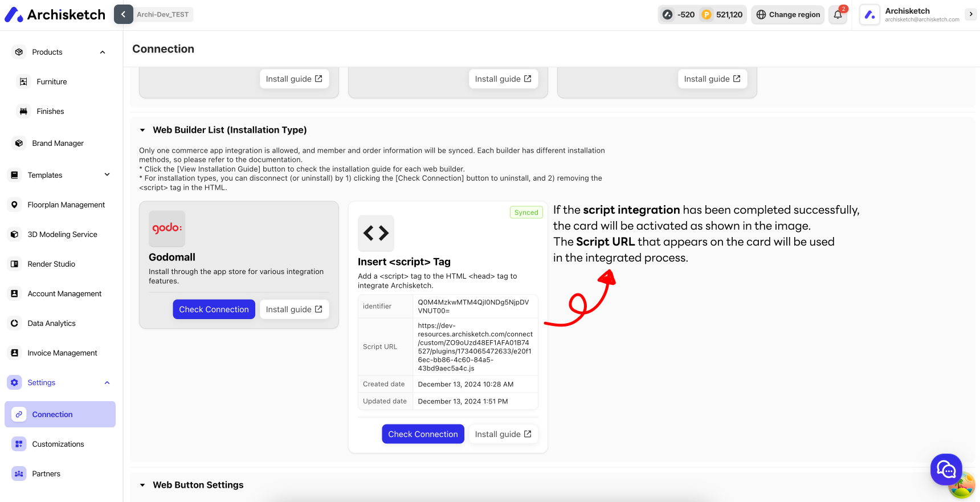This screenshot has height=502, width=980.
Task: Click the created date December 13, 2024 10:28 AM
Action: [x=465, y=385]
